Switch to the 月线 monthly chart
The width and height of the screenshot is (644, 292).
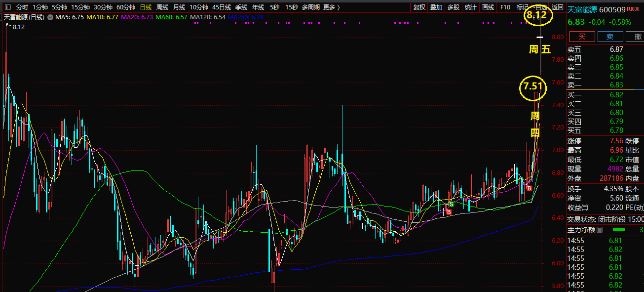179,7
